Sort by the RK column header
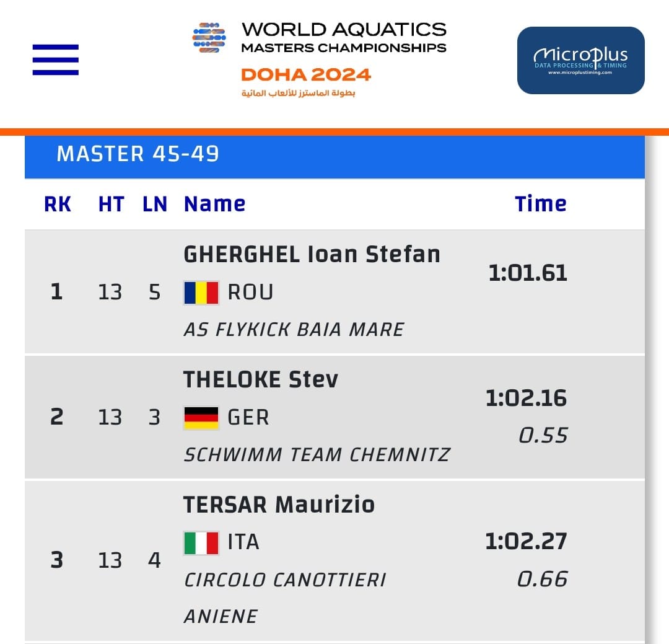 coord(58,204)
